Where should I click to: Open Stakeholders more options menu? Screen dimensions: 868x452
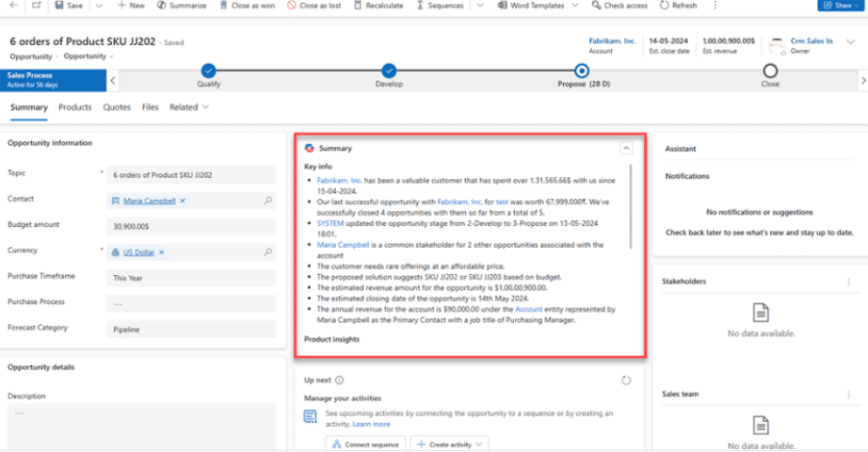pos(848,282)
